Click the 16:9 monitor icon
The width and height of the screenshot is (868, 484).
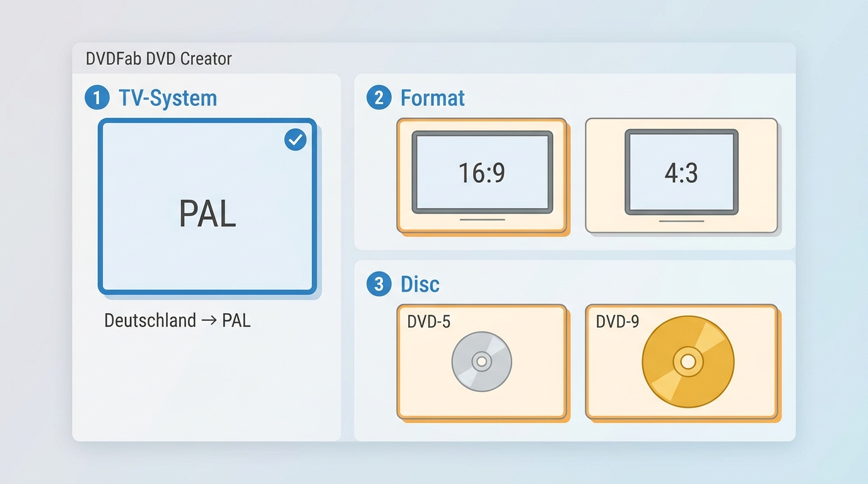coord(482,176)
